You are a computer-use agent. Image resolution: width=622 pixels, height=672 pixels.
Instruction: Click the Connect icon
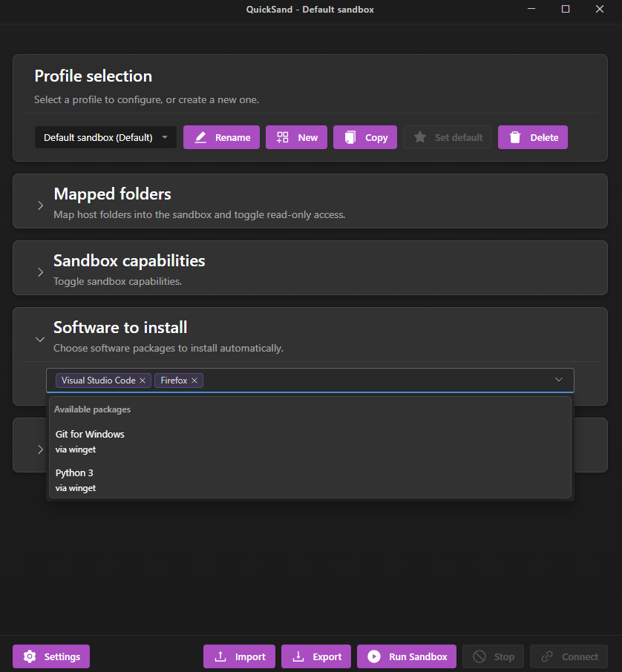547,656
